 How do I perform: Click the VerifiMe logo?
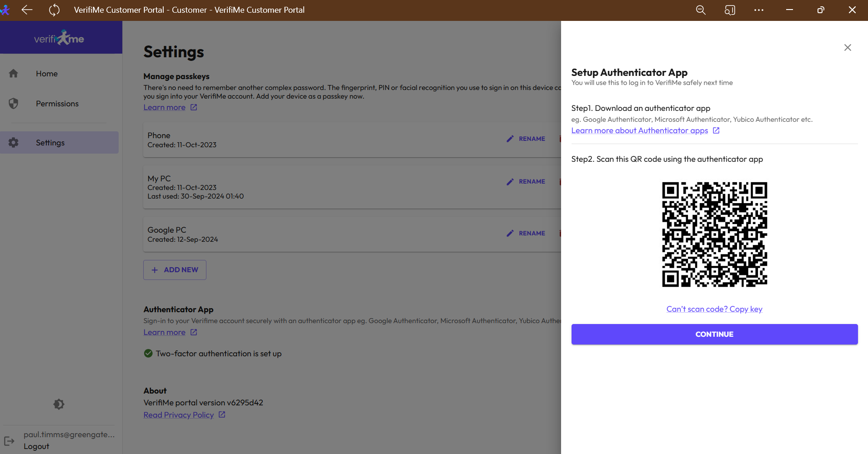59,37
